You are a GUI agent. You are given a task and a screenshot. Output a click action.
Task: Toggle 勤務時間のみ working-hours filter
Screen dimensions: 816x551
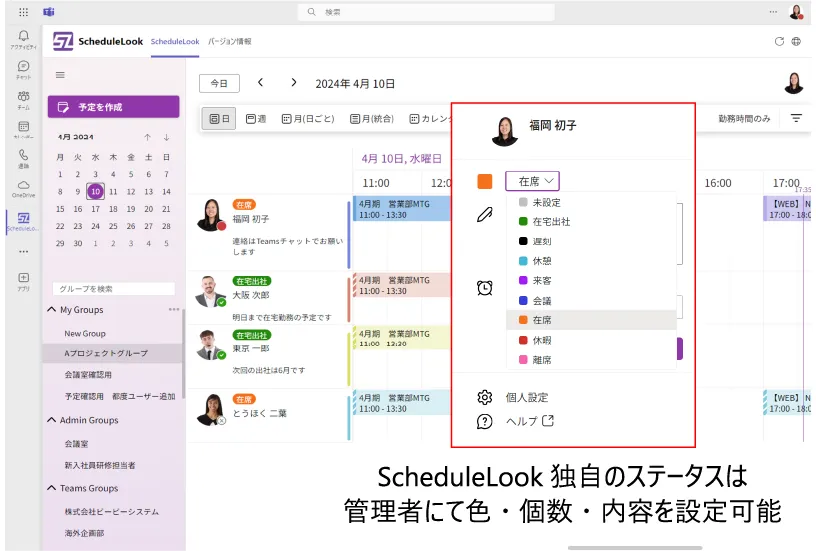[744, 119]
